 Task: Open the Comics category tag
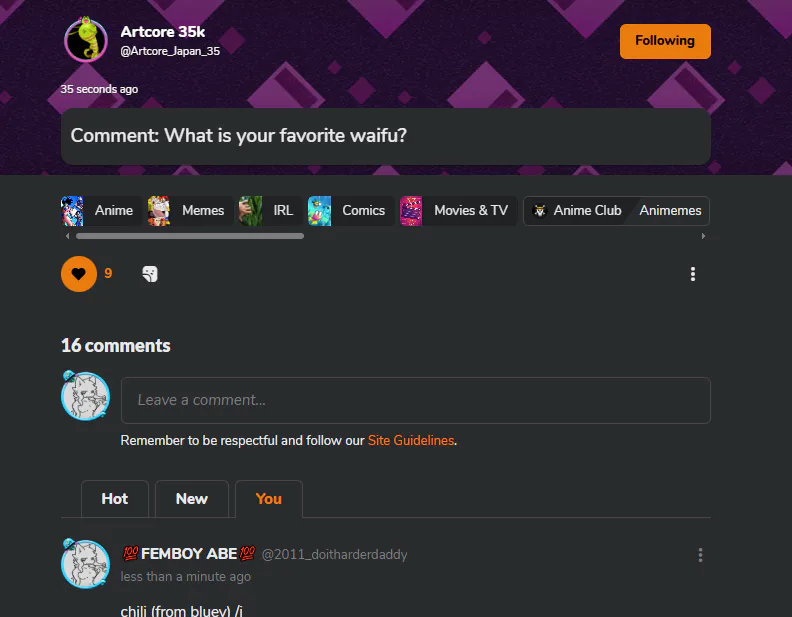[351, 211]
